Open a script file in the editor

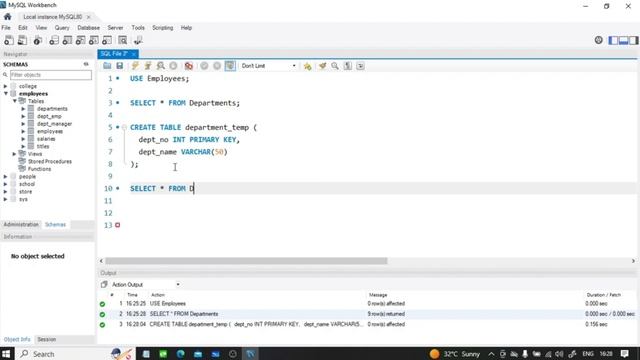107,66
